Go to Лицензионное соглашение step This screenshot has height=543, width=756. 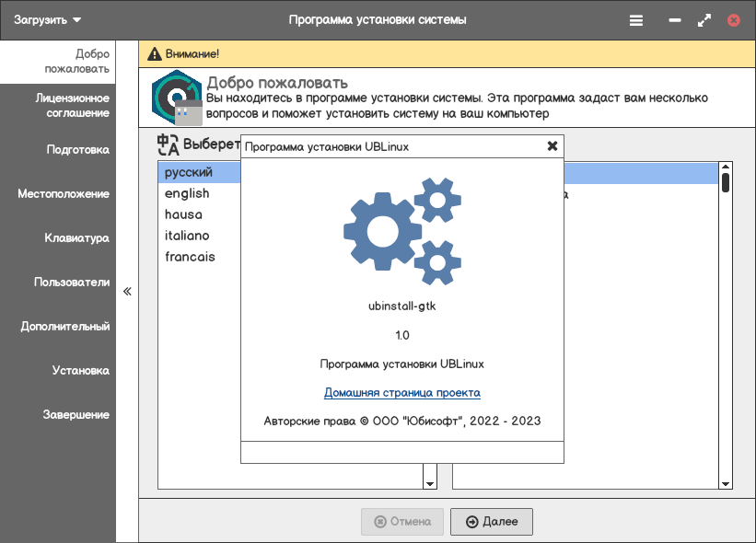pyautogui.click(x=58, y=106)
